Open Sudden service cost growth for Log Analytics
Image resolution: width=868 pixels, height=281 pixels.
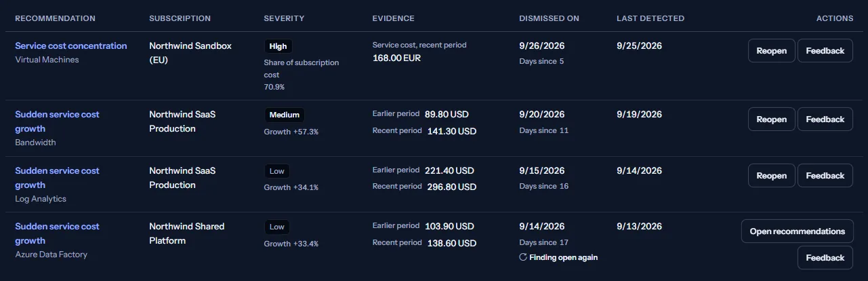coord(57,178)
